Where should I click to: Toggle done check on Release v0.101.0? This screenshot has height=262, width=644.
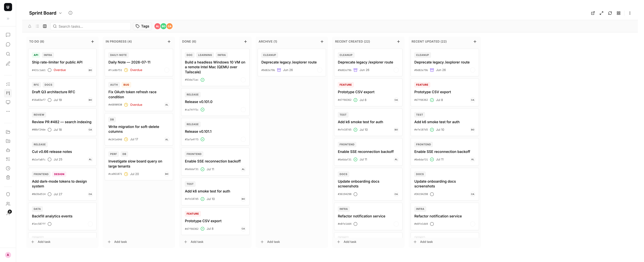[x=203, y=110]
